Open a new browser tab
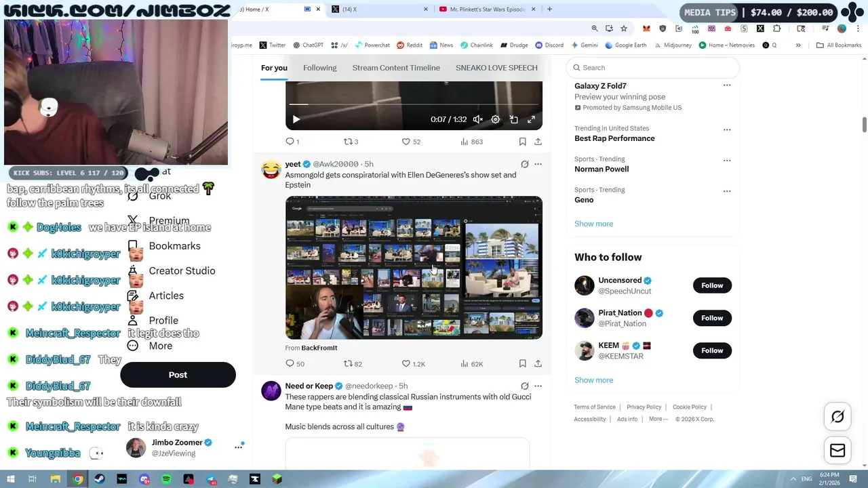The height and width of the screenshot is (488, 868). [x=549, y=9]
